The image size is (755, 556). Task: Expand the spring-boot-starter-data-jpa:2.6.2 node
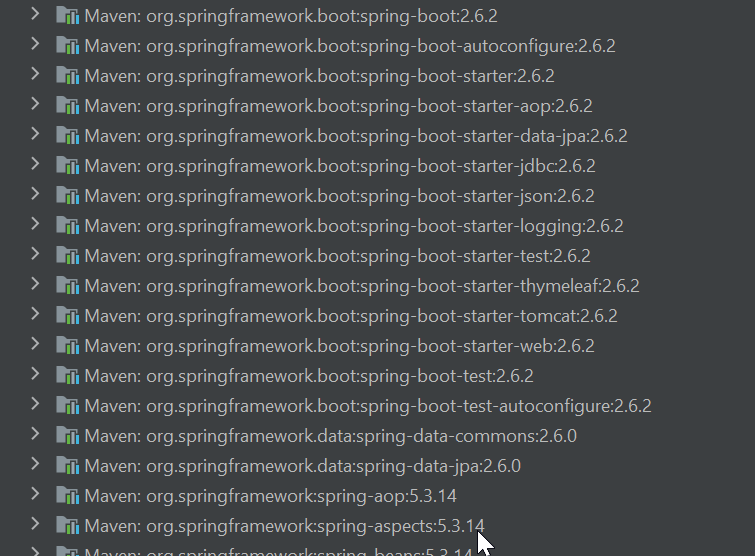(35, 134)
